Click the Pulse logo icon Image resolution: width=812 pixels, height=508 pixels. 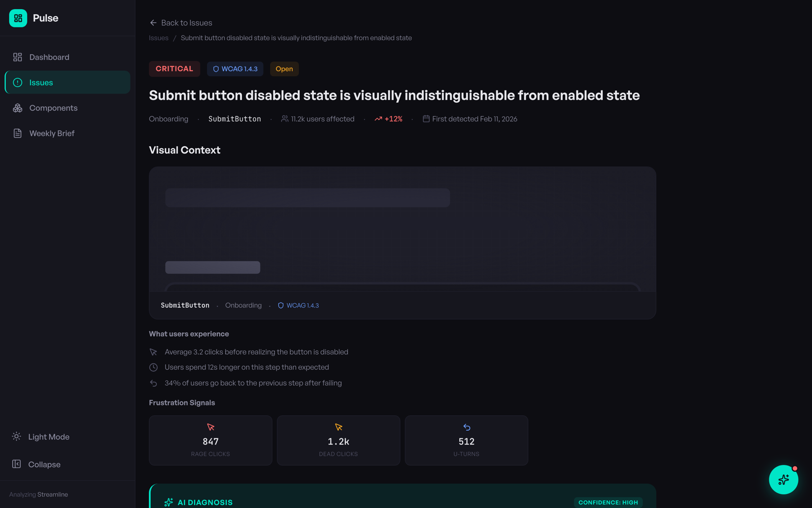pyautogui.click(x=18, y=18)
